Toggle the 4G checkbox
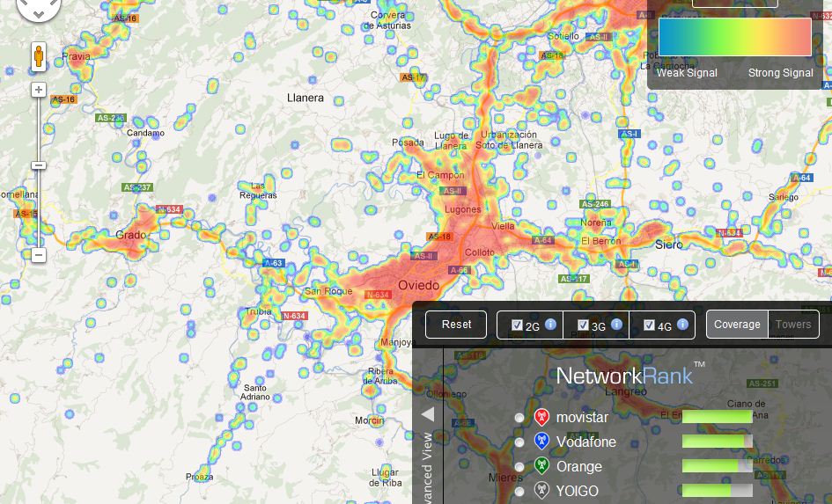Image resolution: width=832 pixels, height=504 pixels. pos(648,325)
